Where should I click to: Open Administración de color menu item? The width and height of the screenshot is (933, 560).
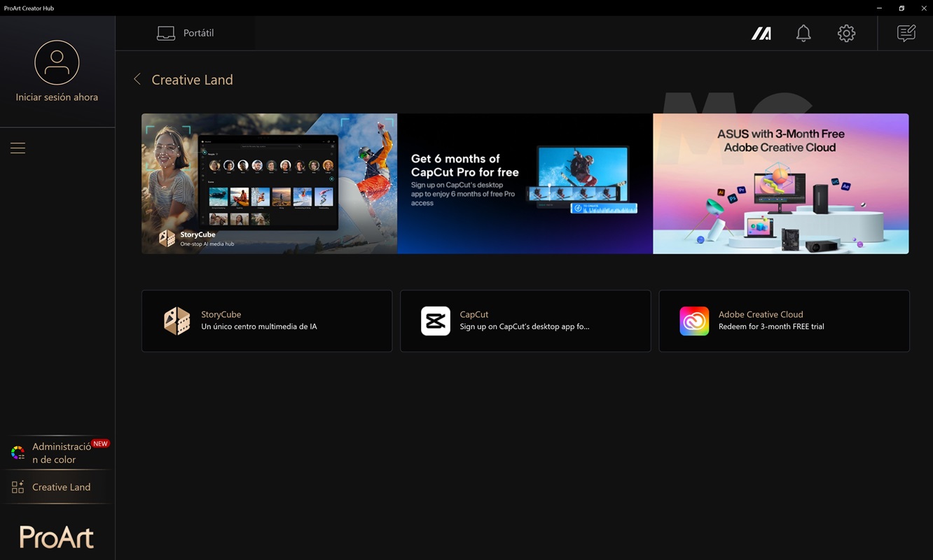pos(62,453)
